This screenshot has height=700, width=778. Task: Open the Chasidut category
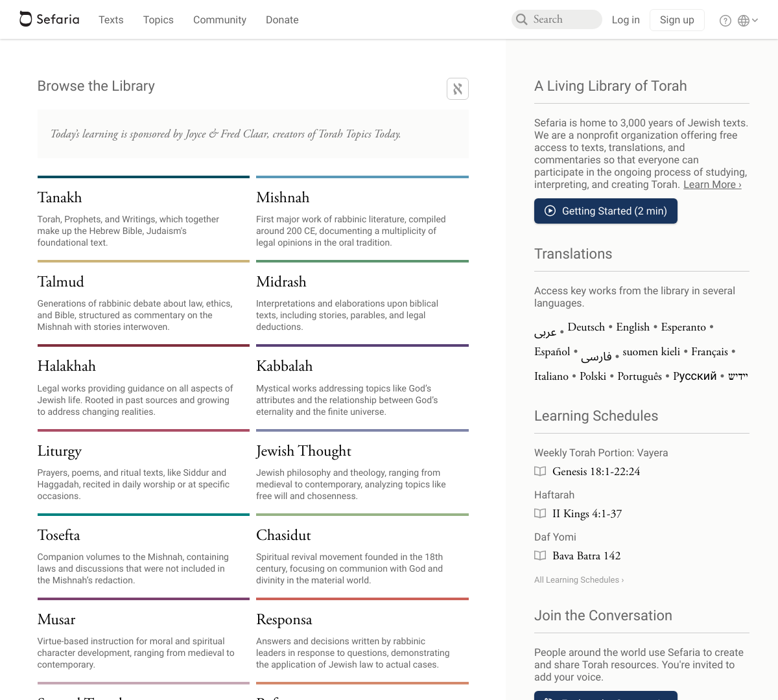(283, 535)
